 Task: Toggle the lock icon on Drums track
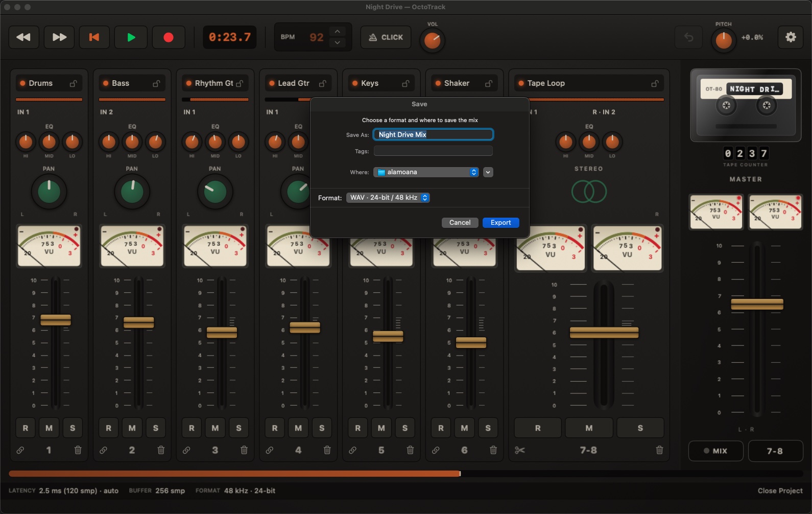pos(74,83)
